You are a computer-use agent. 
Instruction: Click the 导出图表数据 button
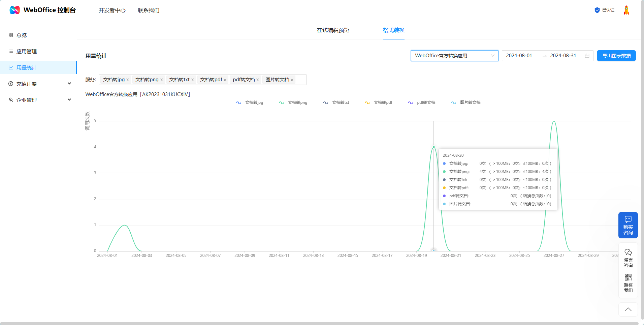click(616, 56)
